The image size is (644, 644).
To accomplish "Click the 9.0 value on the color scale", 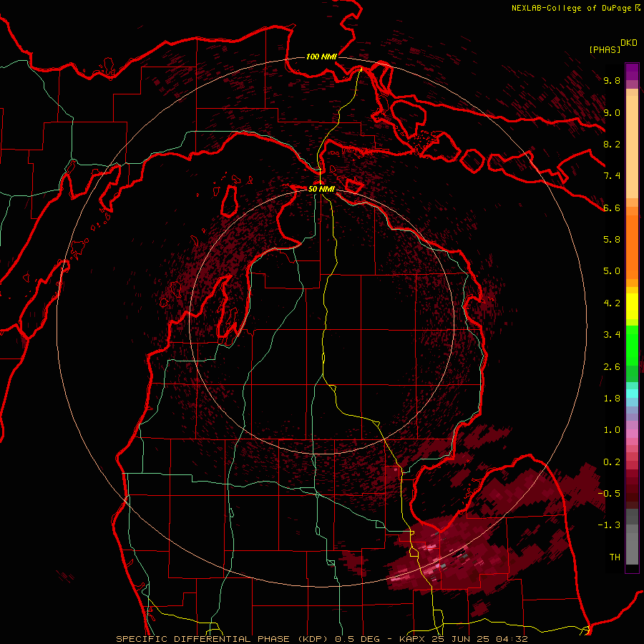I will [x=612, y=112].
